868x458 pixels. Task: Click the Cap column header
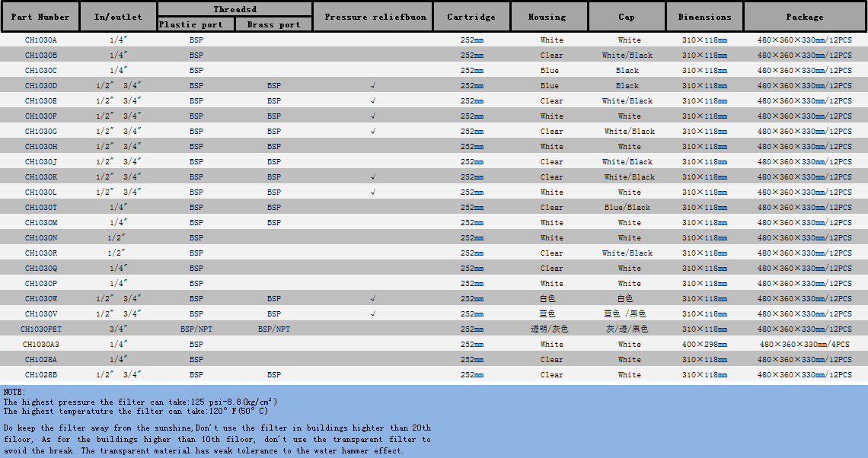coord(627,17)
